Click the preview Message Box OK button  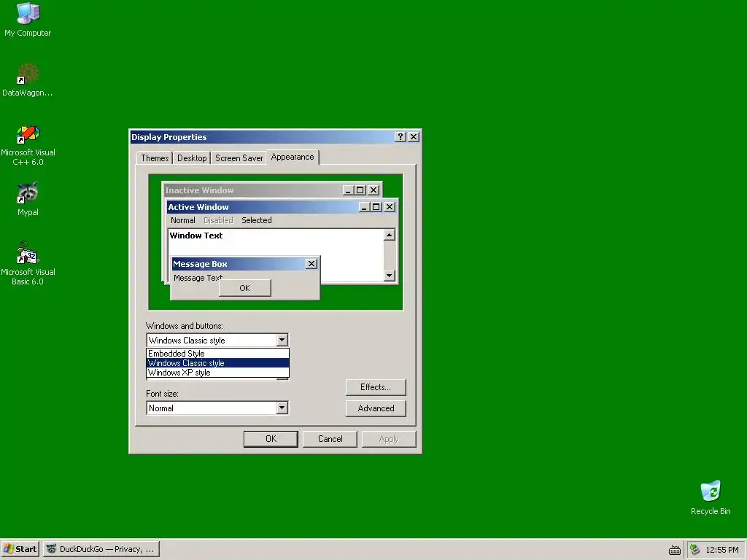[245, 287]
